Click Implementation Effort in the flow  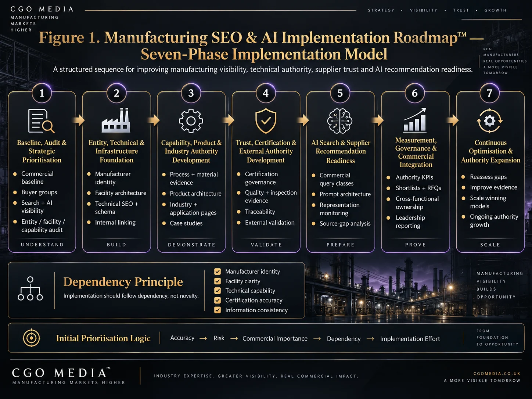pyautogui.click(x=410, y=339)
